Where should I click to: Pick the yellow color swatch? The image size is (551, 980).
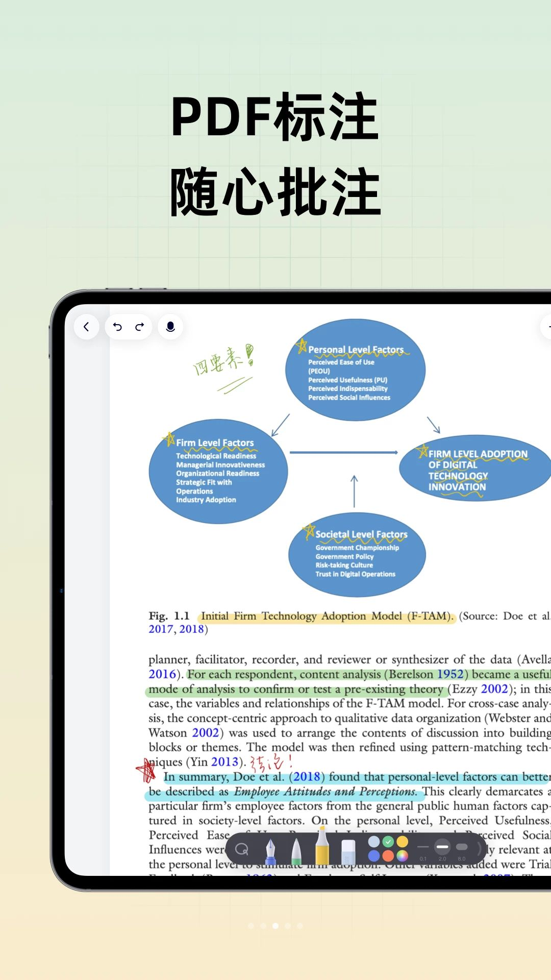coord(403,842)
